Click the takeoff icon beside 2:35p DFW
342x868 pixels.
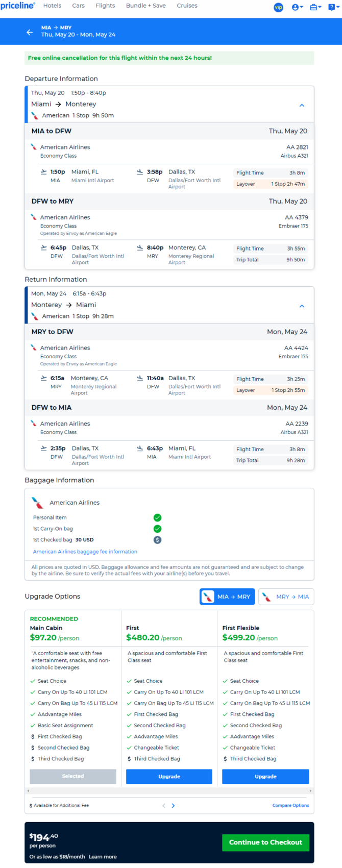44,449
